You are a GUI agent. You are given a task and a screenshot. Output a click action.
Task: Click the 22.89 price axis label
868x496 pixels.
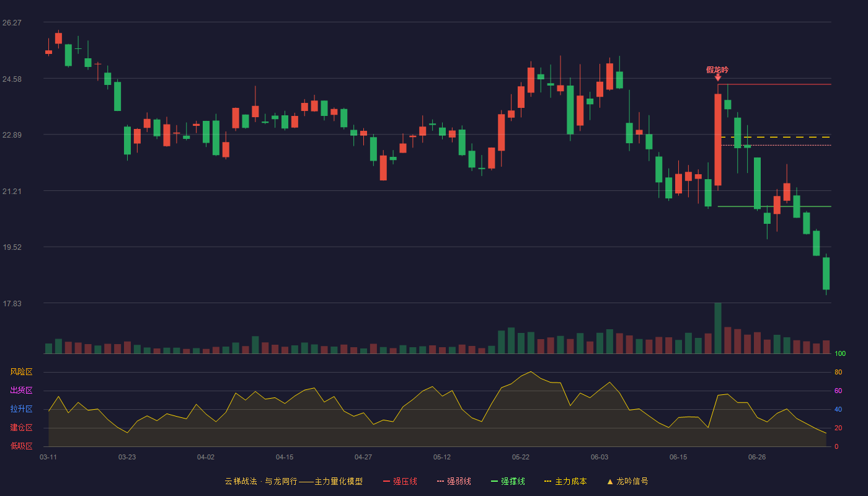click(x=12, y=135)
